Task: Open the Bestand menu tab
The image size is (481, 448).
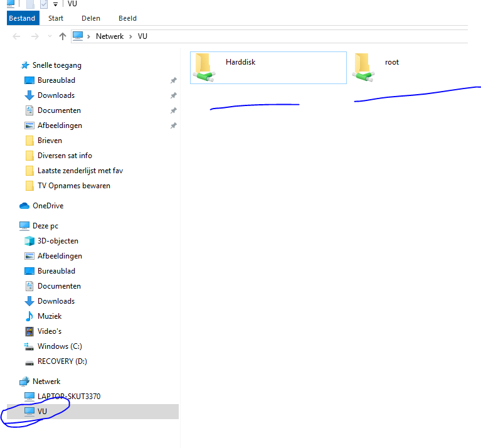Action: click(x=22, y=18)
